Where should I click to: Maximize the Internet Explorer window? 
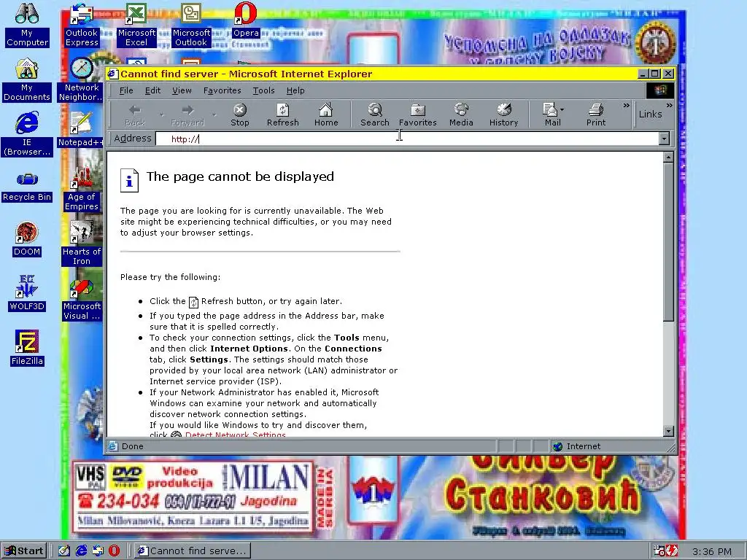pos(655,74)
